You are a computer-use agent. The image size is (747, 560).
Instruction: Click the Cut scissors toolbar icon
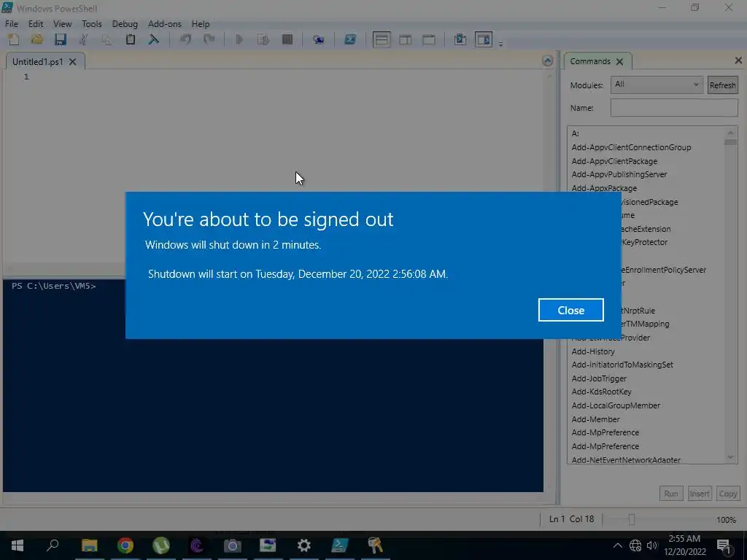click(x=83, y=39)
